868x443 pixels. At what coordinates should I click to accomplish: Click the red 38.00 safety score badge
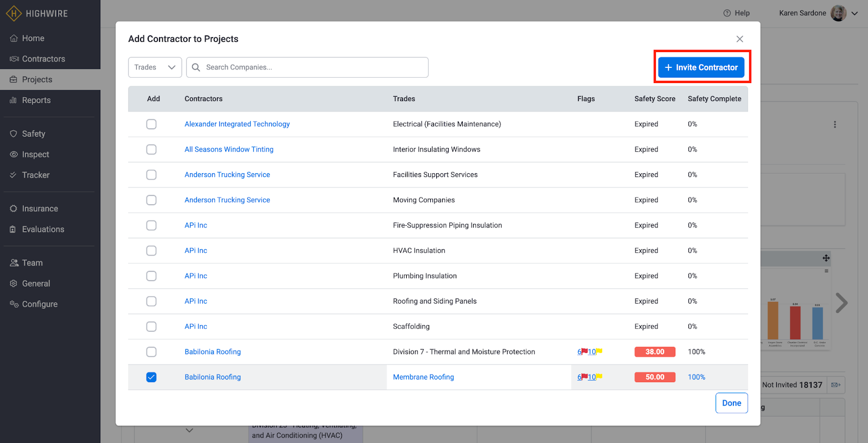(x=654, y=352)
